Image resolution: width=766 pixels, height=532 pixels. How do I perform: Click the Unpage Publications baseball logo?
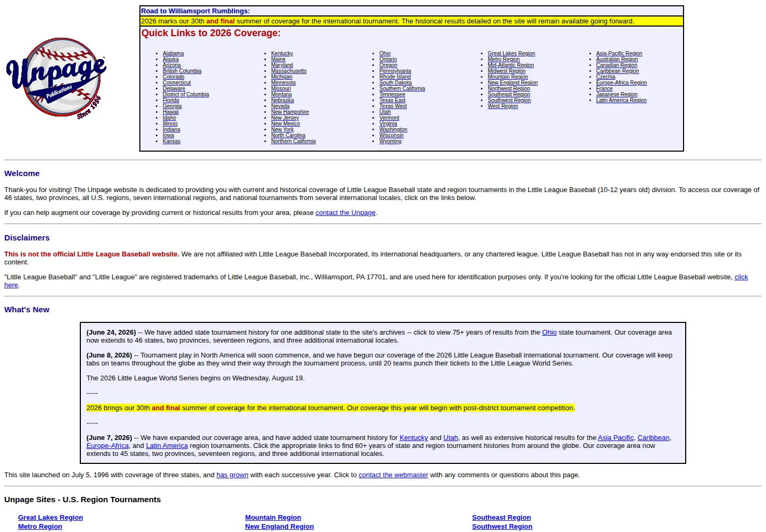pyautogui.click(x=56, y=78)
